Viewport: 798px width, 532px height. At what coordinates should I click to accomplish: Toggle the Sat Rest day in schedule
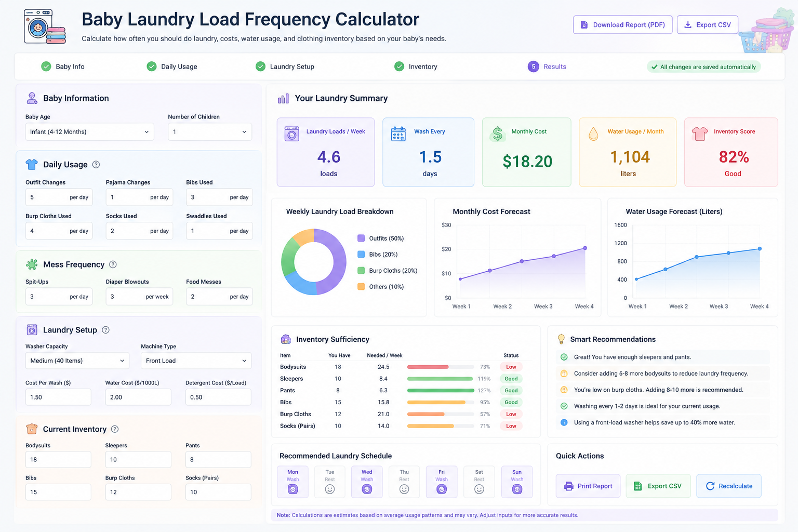(479, 482)
